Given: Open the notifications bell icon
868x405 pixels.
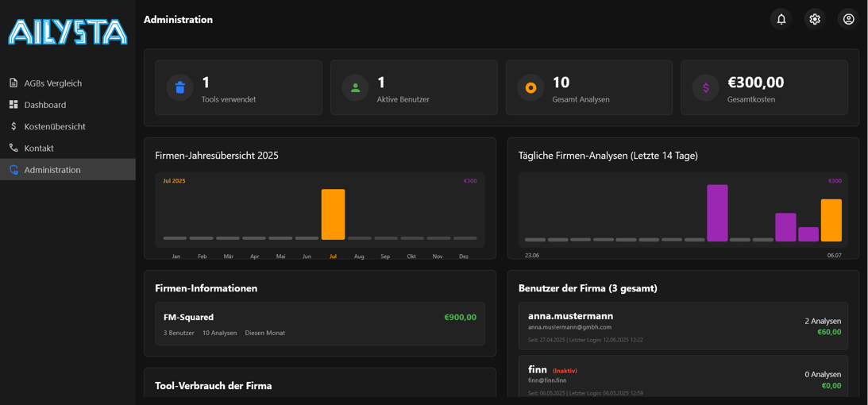Looking at the screenshot, I should [781, 19].
